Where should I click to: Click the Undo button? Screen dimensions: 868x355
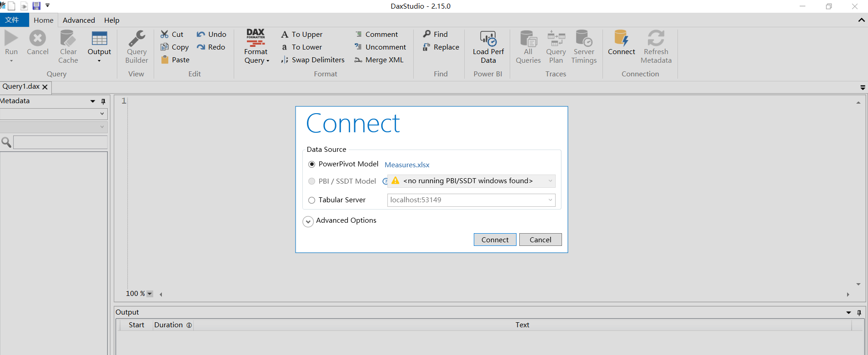(x=211, y=34)
